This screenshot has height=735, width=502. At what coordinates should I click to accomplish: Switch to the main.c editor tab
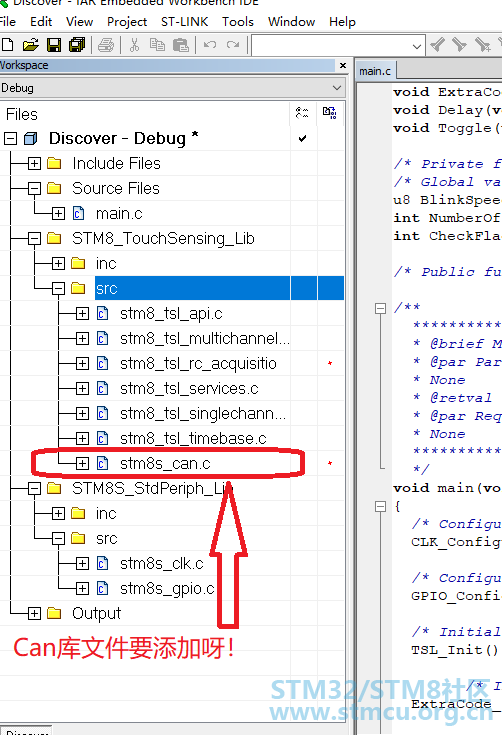(x=375, y=71)
